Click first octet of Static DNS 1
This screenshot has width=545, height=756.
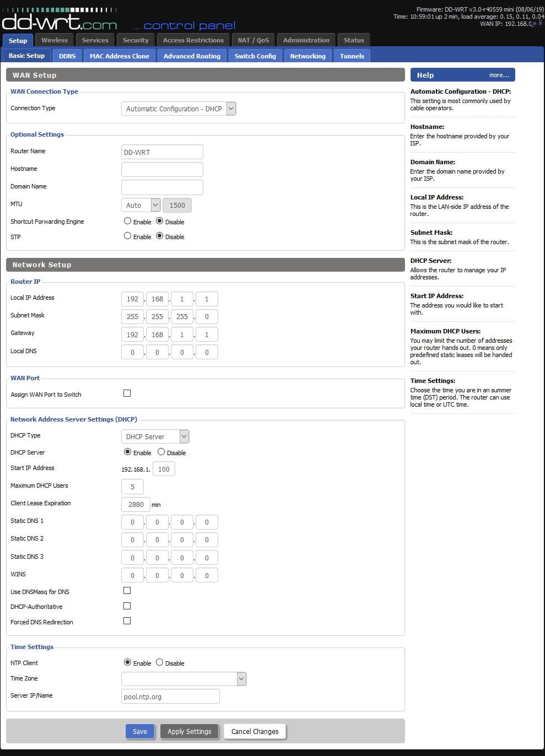click(x=132, y=522)
